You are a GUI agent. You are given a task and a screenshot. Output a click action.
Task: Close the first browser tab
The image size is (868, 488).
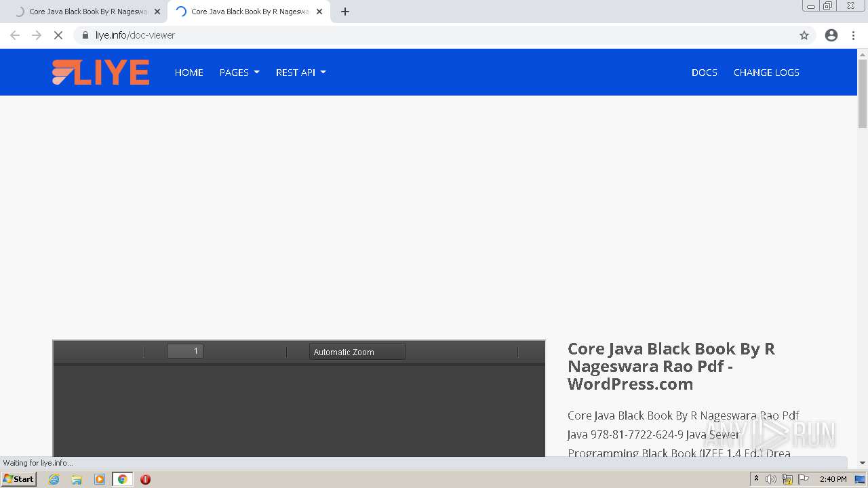(x=157, y=12)
